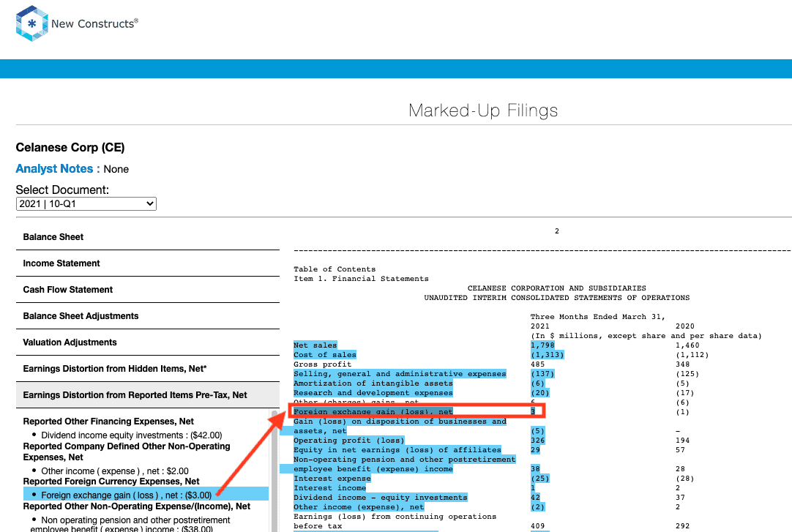Click Research and development expenses line
Image resolution: width=792 pixels, height=532 pixels.
(373, 393)
